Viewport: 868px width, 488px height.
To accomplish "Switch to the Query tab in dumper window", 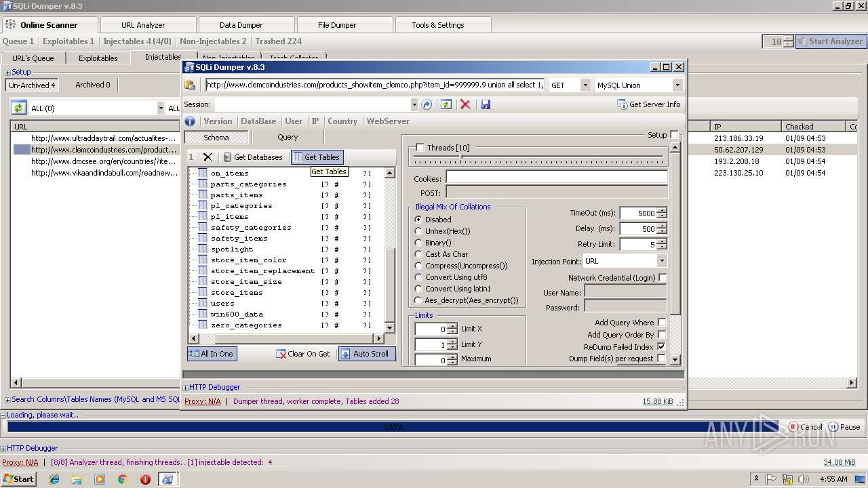I will point(288,137).
